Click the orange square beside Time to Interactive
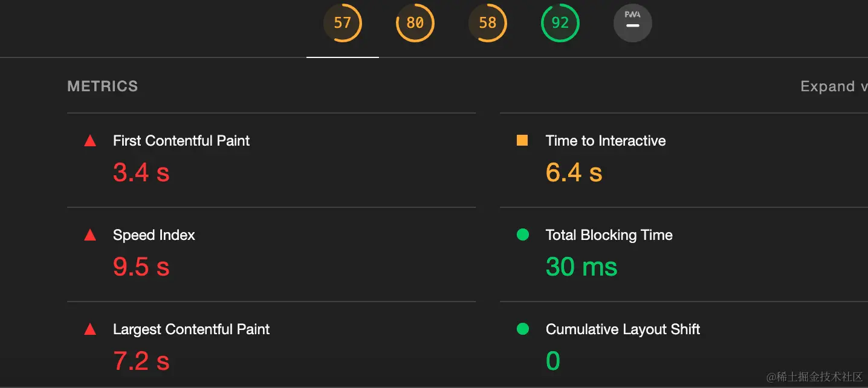The image size is (868, 388). click(522, 140)
